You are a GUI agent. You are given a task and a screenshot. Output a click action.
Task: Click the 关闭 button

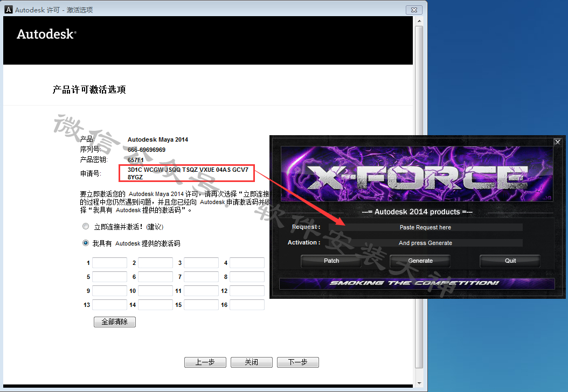(x=252, y=362)
